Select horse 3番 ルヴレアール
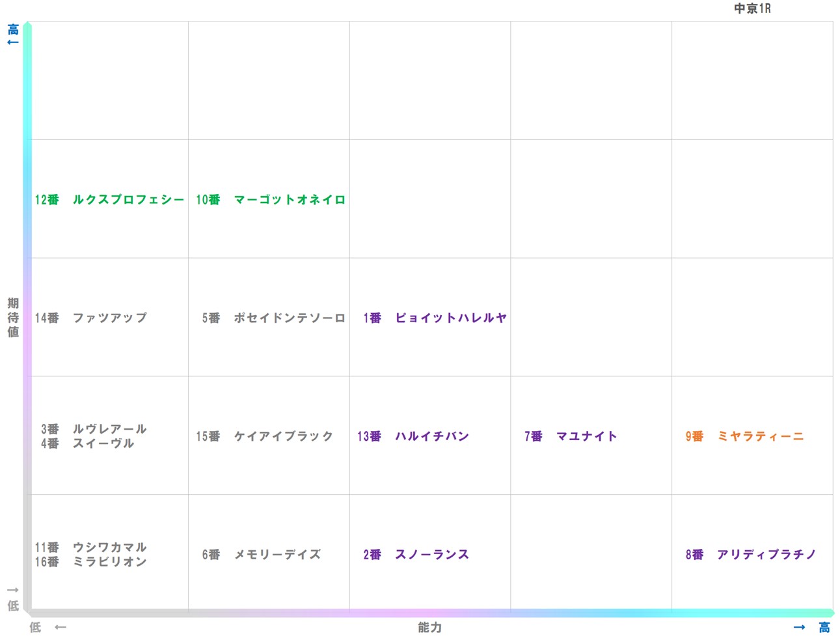This screenshot has height=640, width=840. point(92,429)
